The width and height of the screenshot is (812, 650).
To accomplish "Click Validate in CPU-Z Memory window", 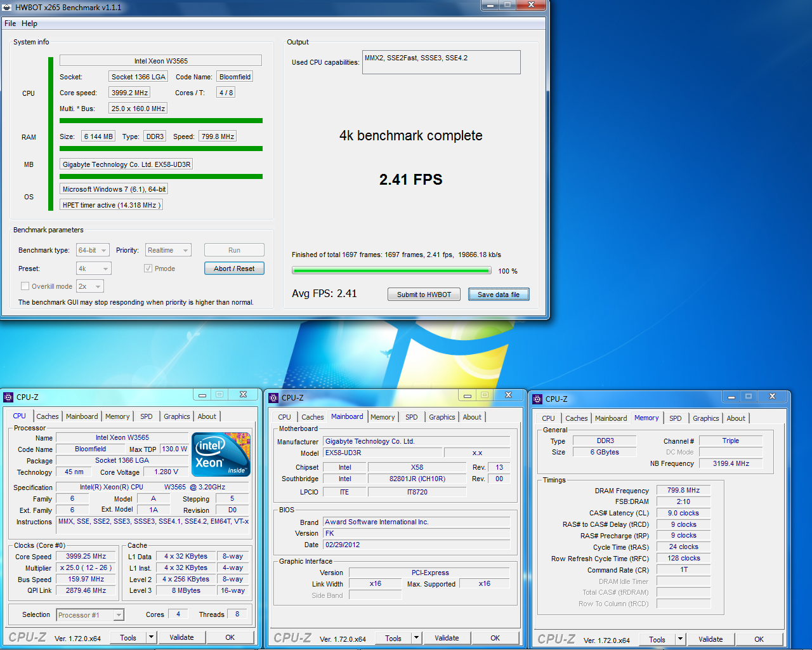I will click(710, 639).
